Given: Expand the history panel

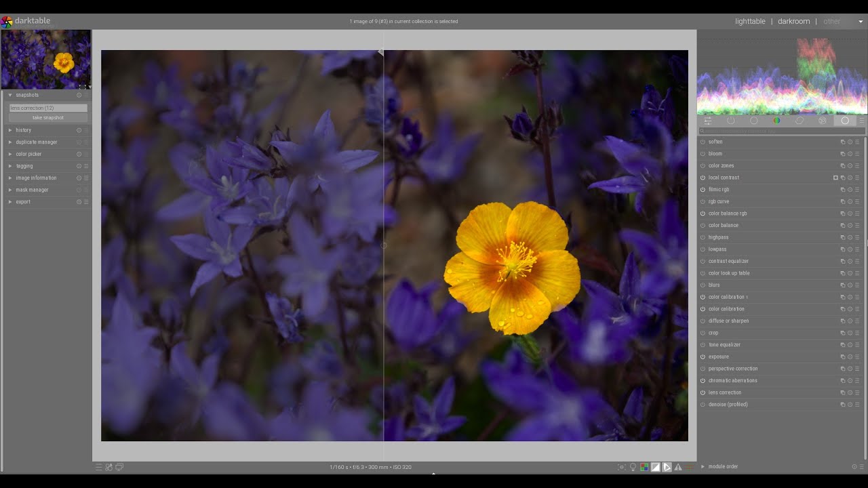Looking at the screenshot, I should 24,130.
